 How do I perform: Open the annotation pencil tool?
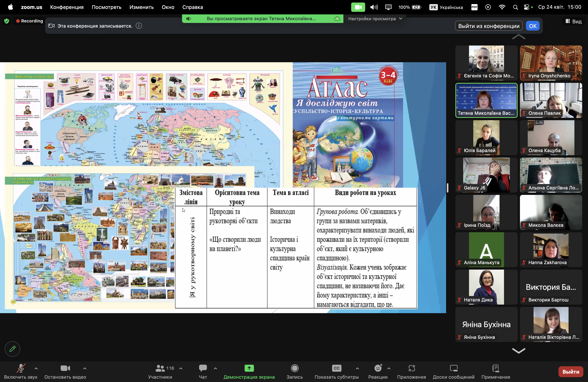[12, 349]
